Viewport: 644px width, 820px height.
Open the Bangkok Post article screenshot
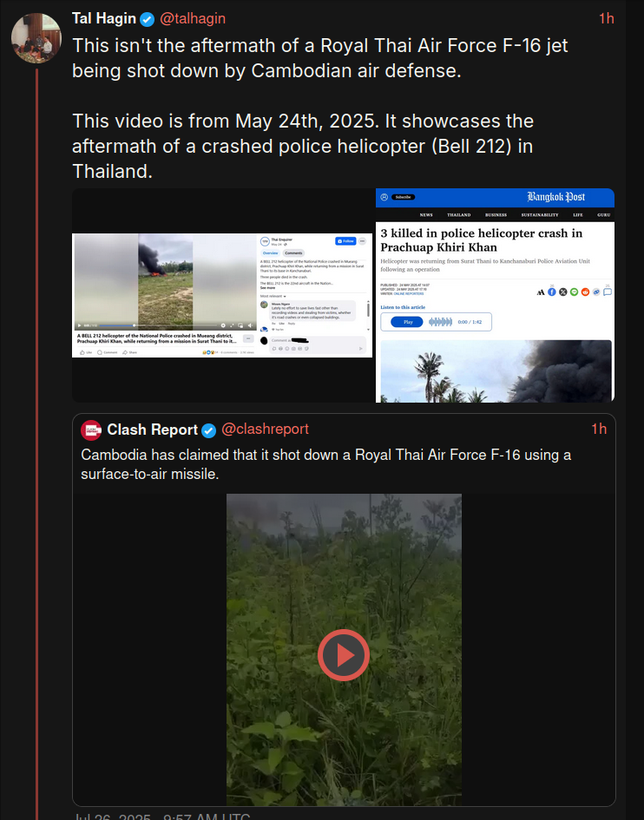coord(495,295)
